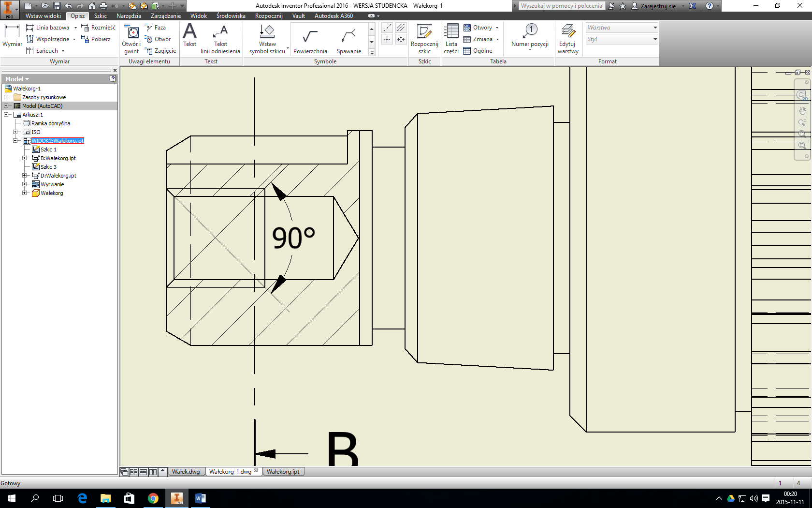The width and height of the screenshot is (812, 508).
Task: Open the Lista części parts list
Action: pyautogui.click(x=451, y=39)
